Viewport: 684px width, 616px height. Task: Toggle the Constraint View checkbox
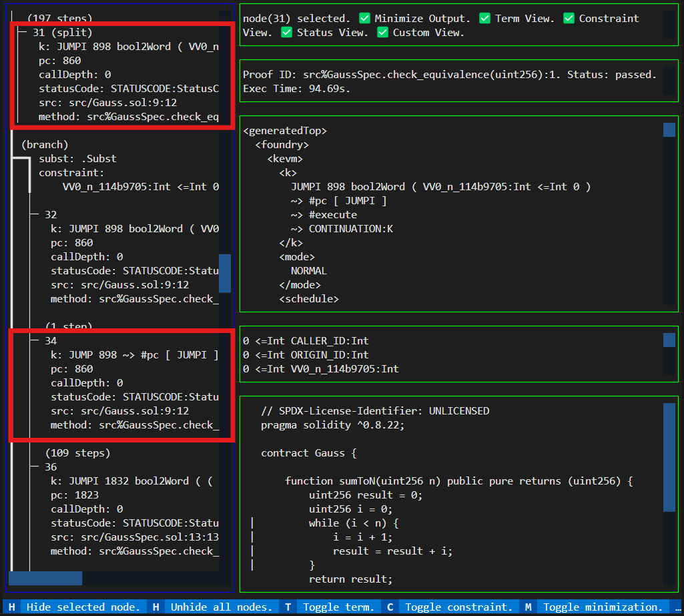click(569, 18)
